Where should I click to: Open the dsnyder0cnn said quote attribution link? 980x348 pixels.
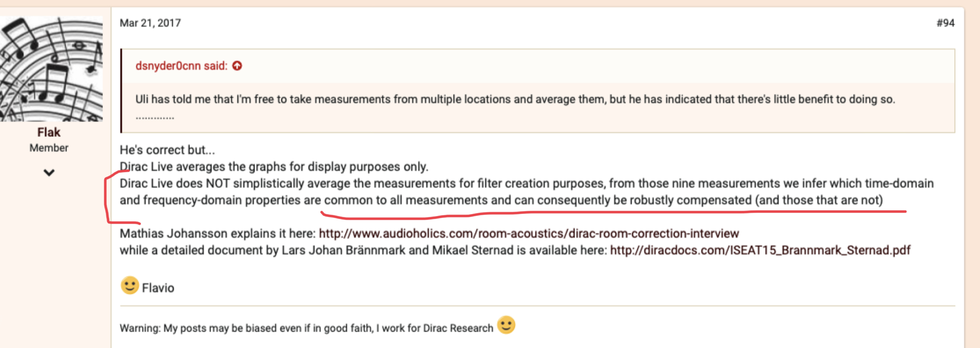tap(181, 66)
